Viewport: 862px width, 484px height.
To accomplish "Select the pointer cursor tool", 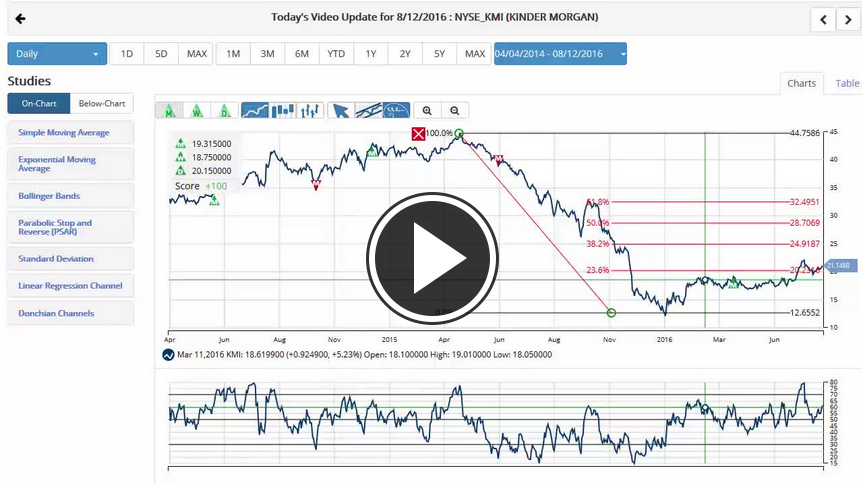I will point(341,111).
